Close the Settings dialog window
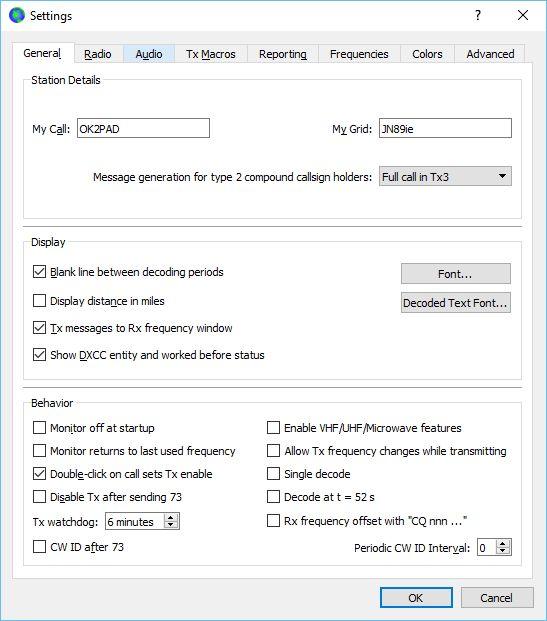The image size is (547, 621). pyautogui.click(x=523, y=15)
